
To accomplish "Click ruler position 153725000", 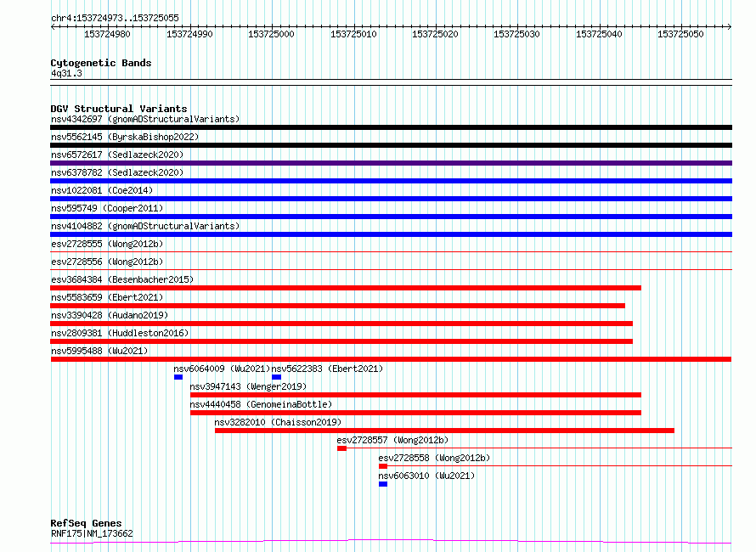I will (x=271, y=34).
